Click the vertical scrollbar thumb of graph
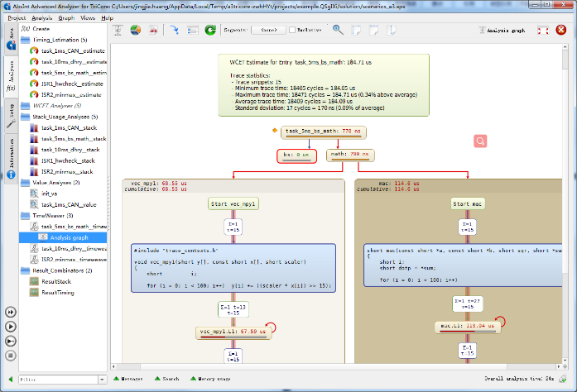This screenshot has width=577, height=392. pos(565,59)
